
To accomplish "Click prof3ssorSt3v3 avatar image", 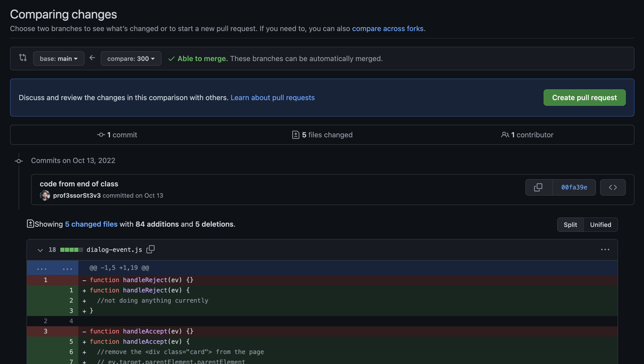I will point(45,195).
